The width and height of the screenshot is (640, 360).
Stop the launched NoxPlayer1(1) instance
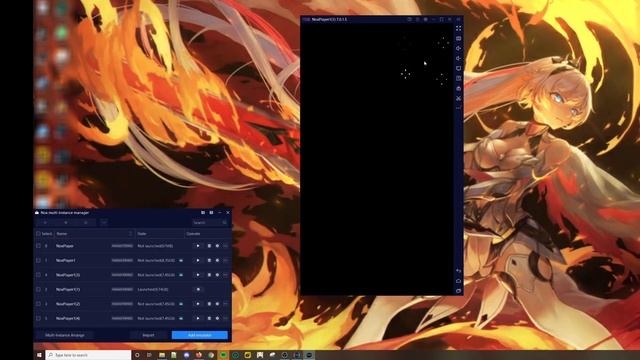point(198,289)
